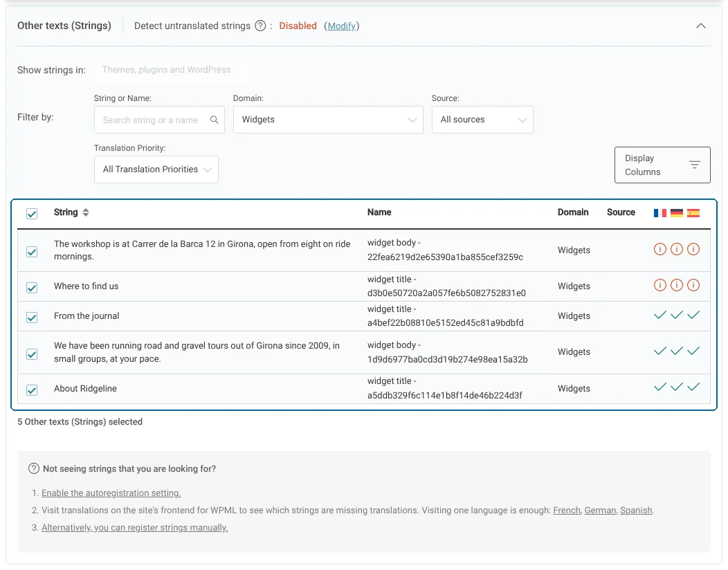Click the Name column header
Viewport: 728px width, 570px height.
pyautogui.click(x=379, y=212)
